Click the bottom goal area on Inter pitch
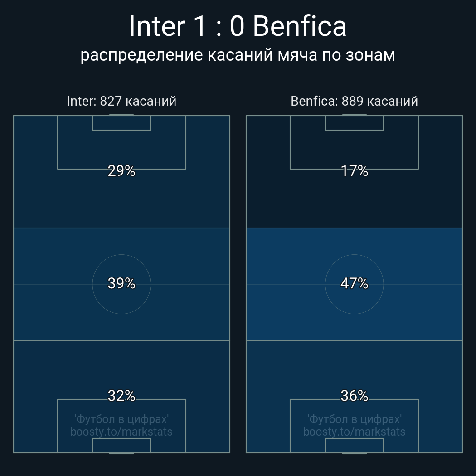The width and height of the screenshot is (476, 476). pyautogui.click(x=121, y=445)
